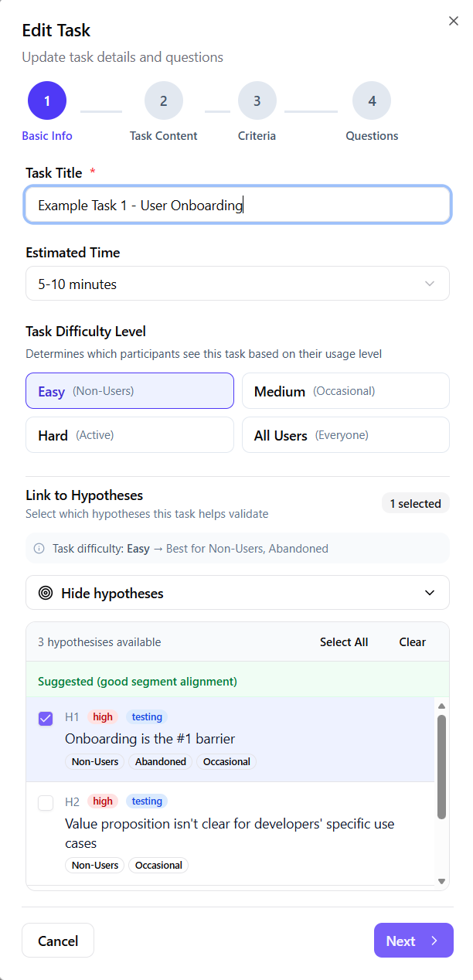Click the scrollbar up arrow in hypotheses list

pos(442,706)
